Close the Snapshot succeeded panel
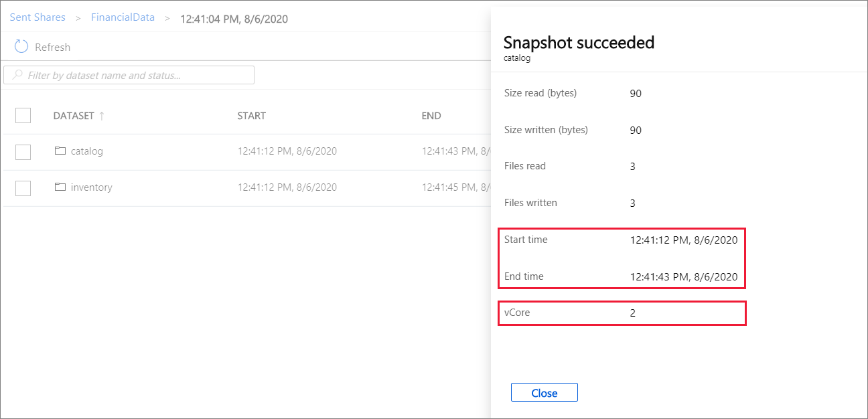 (544, 392)
